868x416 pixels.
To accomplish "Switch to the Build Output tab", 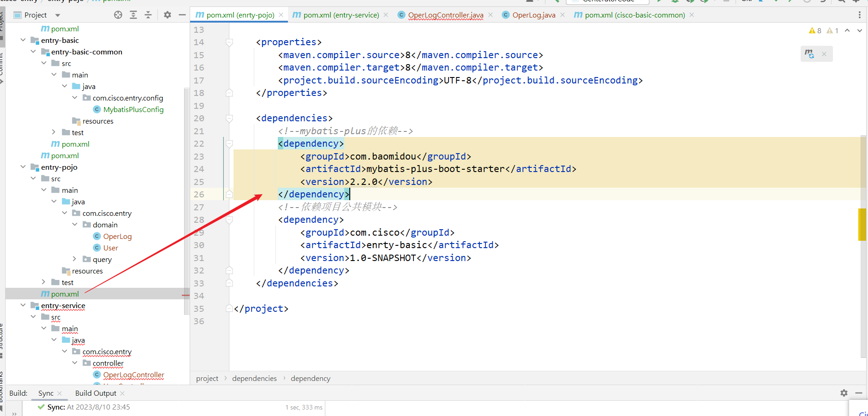I will 96,393.
